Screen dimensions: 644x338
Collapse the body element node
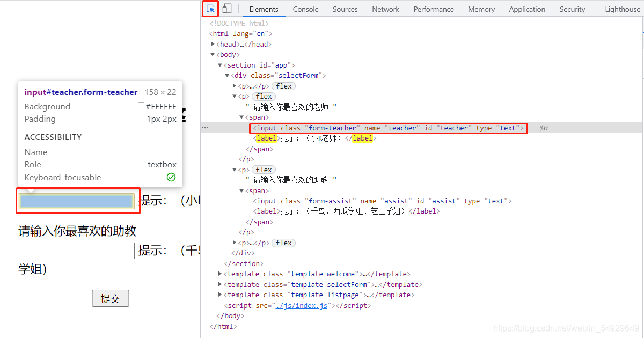pyautogui.click(x=213, y=55)
